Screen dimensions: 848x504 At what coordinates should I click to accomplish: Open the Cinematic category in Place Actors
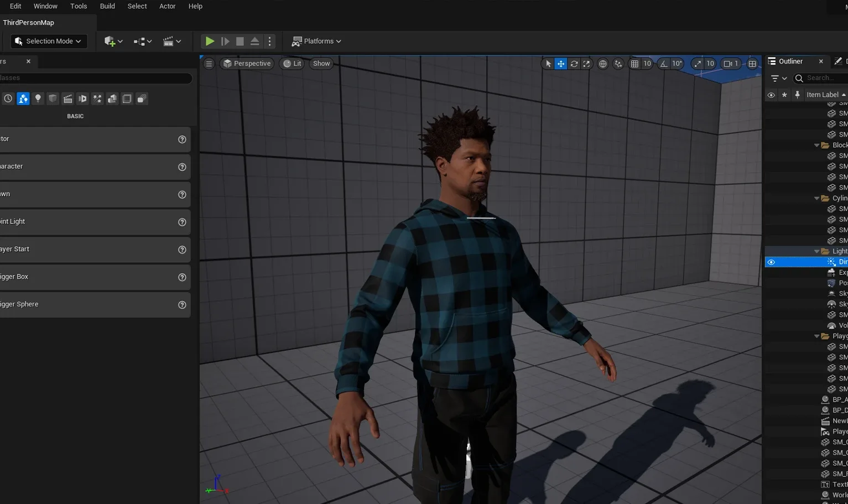[67, 98]
